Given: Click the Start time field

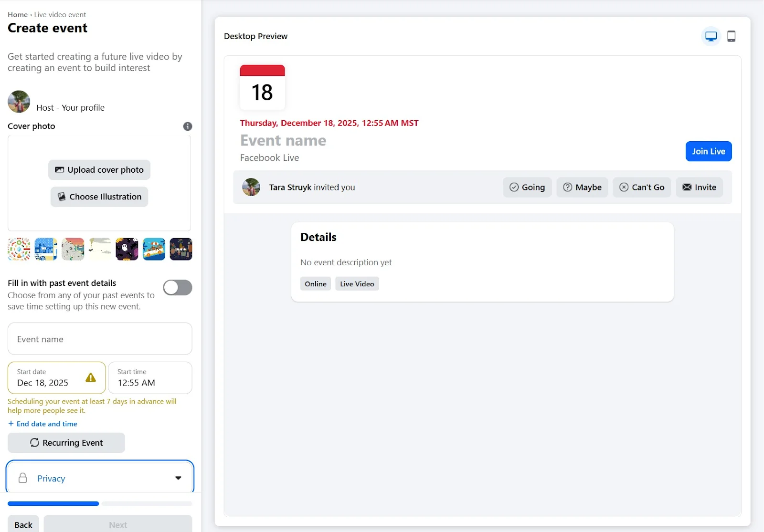Looking at the screenshot, I should tap(150, 378).
